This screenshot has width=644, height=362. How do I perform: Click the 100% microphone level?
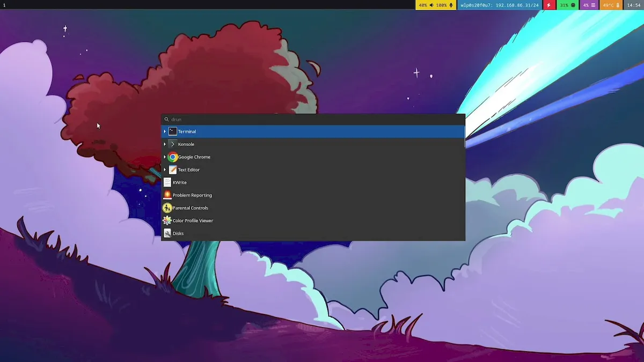click(441, 5)
